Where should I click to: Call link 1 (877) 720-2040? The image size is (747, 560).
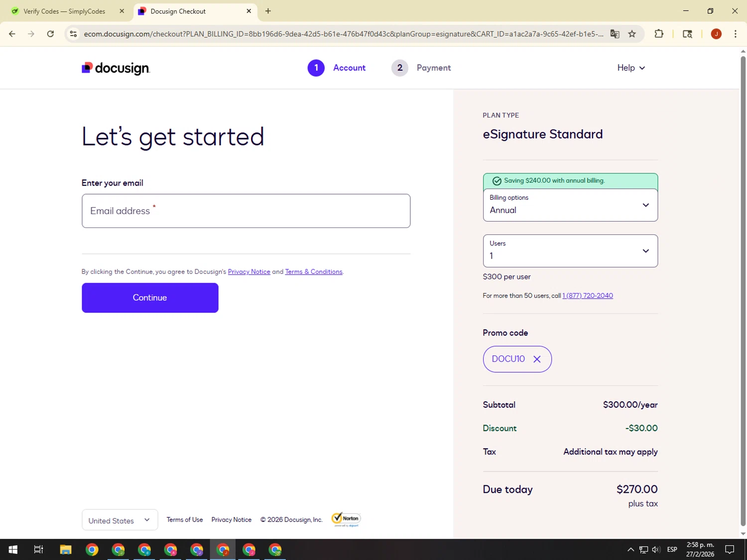pos(588,296)
